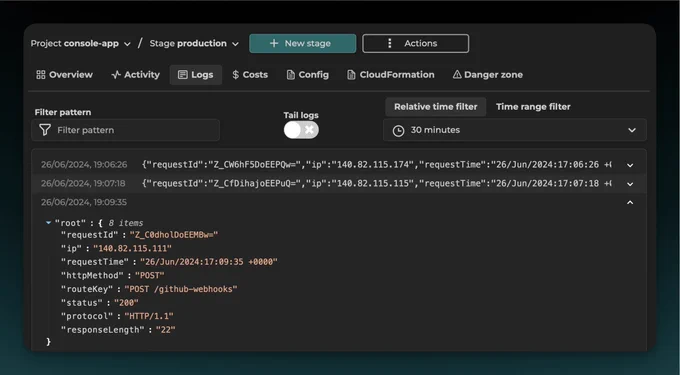The width and height of the screenshot is (680, 375).
Task: Click the funnel filter icon
Action: coord(45,130)
